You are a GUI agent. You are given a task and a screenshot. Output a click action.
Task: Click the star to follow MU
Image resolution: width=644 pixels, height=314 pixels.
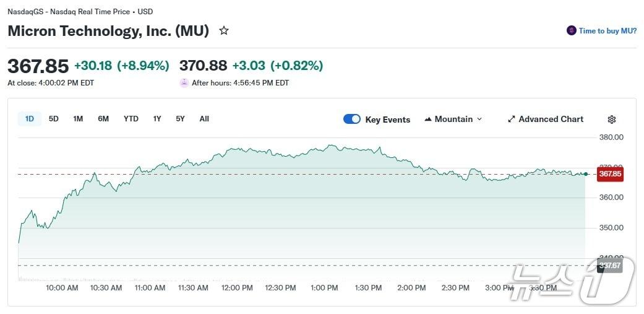click(224, 30)
